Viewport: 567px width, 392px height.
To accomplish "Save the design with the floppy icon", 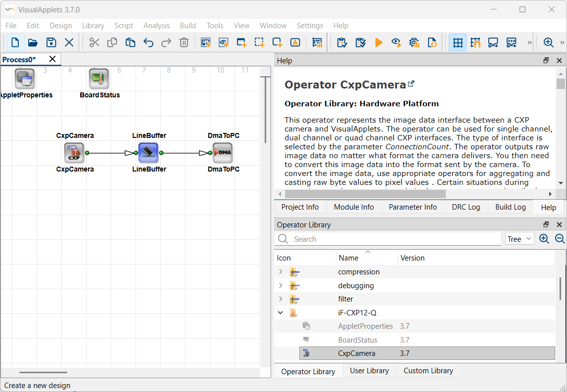I will tap(51, 43).
